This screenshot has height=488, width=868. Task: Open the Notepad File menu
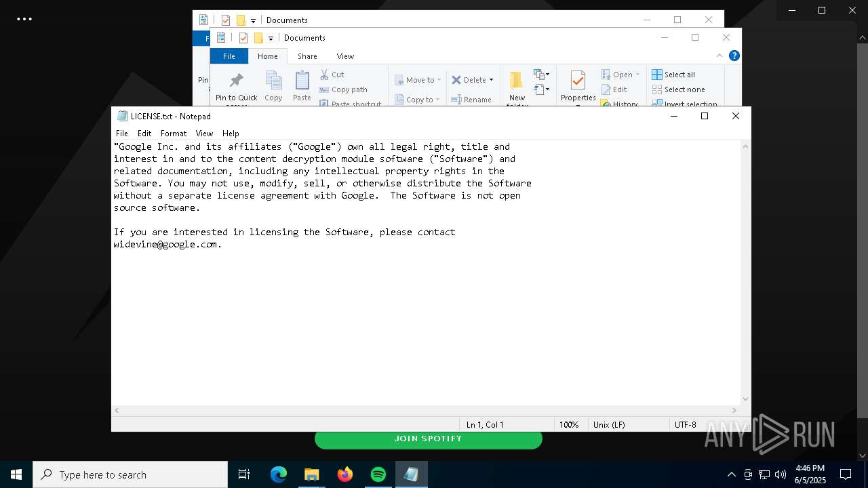(122, 134)
